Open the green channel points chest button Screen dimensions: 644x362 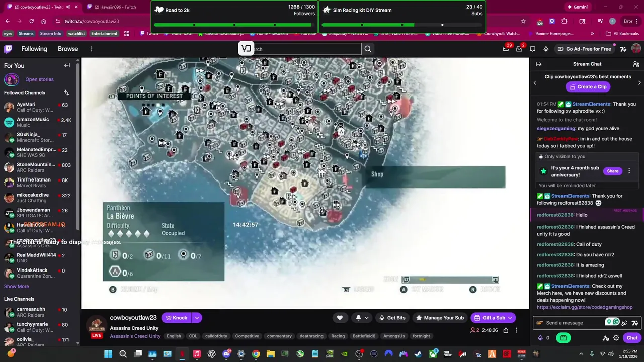pos(563,338)
